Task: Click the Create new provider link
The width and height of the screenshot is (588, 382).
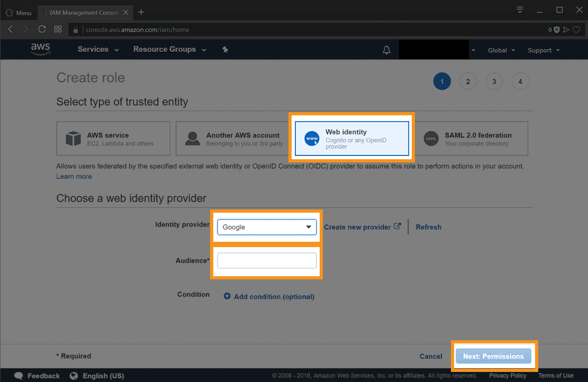Action: click(x=362, y=227)
